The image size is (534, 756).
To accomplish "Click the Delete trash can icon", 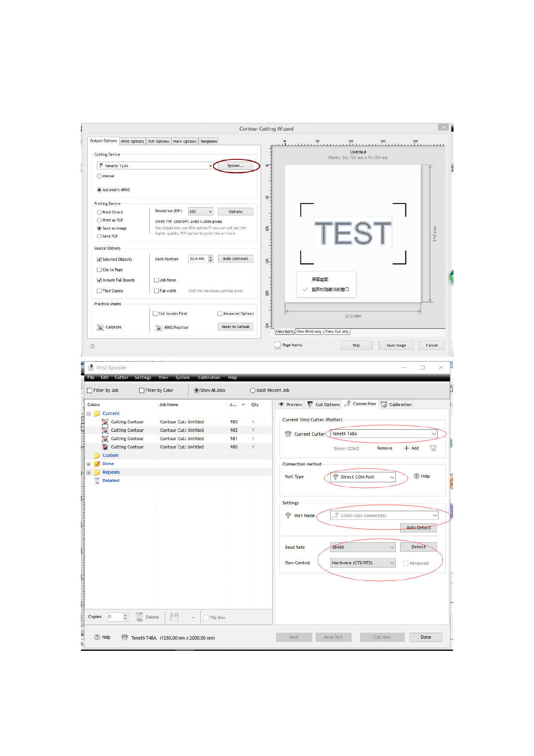I will click(140, 617).
